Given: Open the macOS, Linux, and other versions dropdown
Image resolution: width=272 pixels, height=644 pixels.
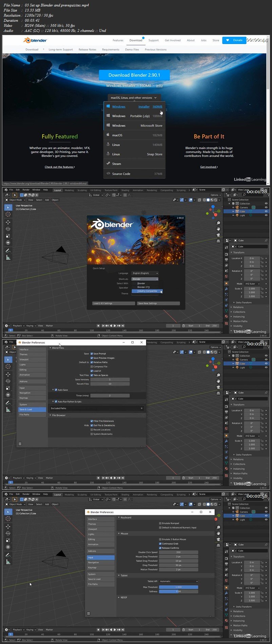Looking at the screenshot, I should pos(134,98).
